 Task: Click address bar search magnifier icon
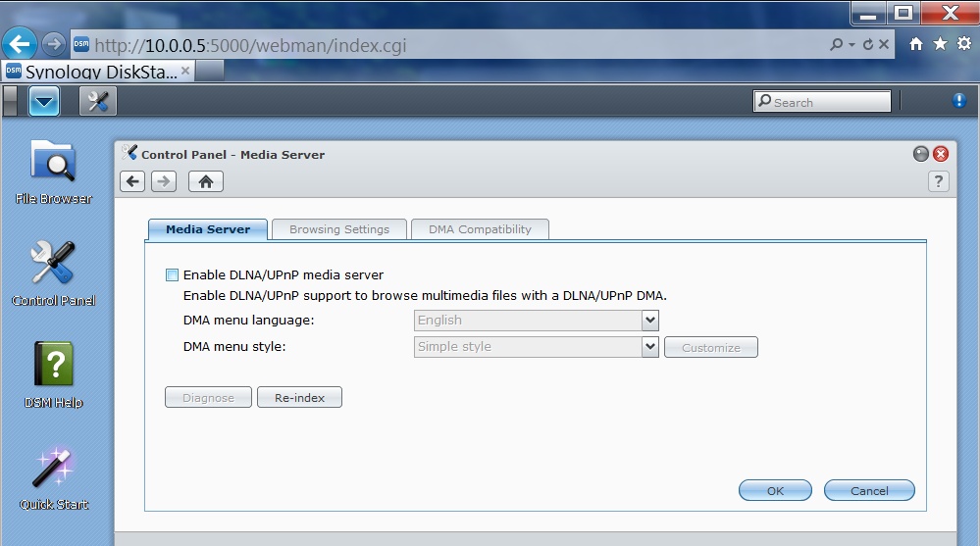[836, 44]
